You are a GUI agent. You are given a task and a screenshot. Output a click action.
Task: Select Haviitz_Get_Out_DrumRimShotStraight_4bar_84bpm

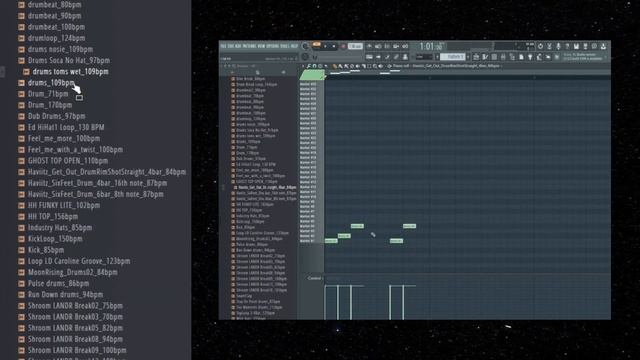pyautogui.click(x=107, y=172)
